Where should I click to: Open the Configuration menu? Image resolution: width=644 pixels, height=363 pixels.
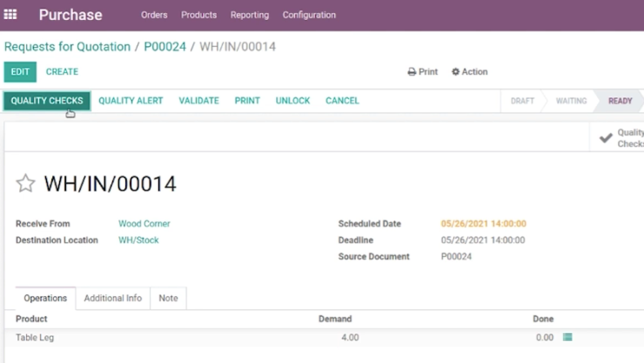[309, 15]
